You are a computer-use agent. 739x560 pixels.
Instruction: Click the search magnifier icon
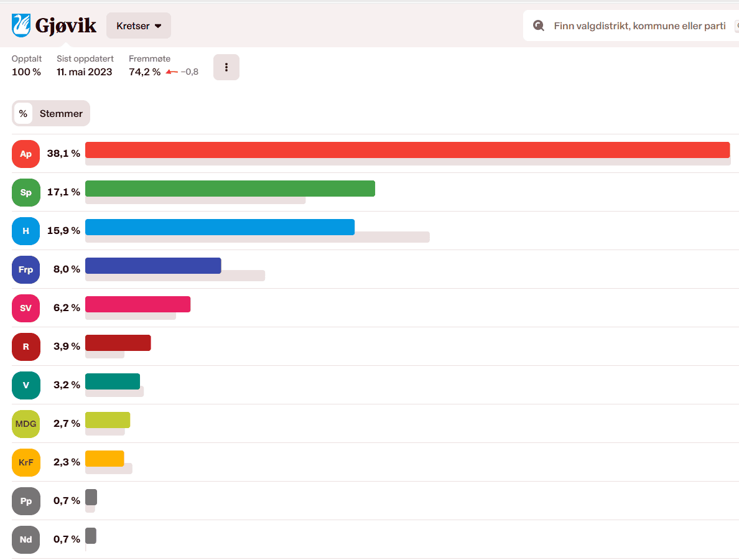pos(539,26)
